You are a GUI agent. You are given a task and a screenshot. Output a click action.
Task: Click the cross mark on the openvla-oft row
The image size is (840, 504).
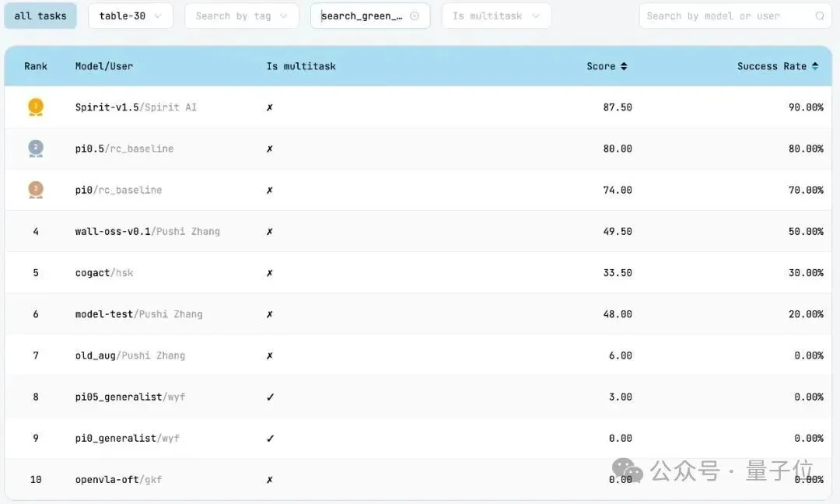[x=269, y=479]
